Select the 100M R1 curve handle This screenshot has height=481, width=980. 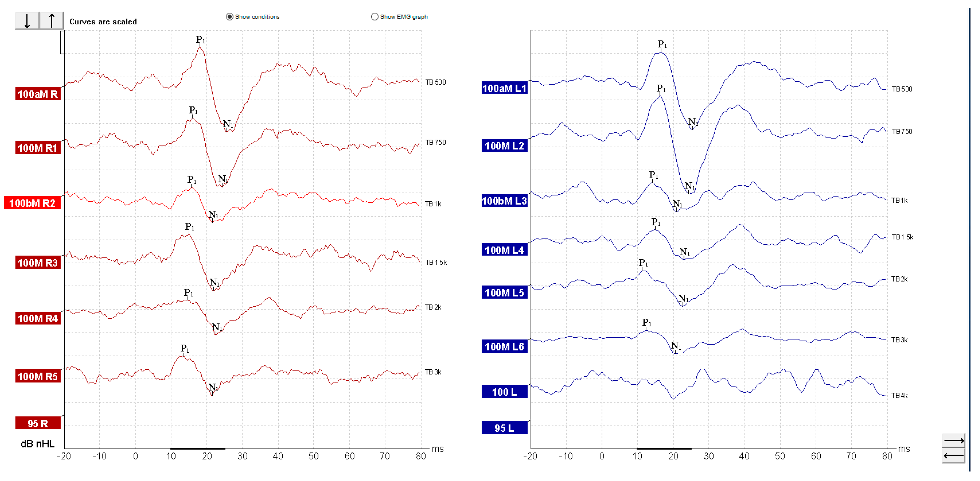[38, 148]
